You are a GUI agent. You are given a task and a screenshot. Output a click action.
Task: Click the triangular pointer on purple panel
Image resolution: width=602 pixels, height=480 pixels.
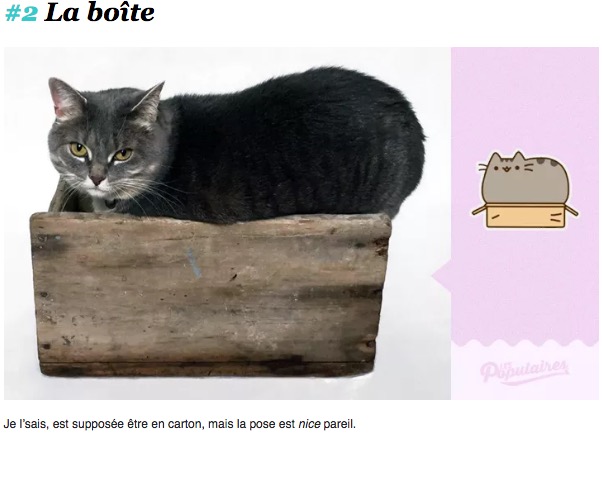pos(442,276)
